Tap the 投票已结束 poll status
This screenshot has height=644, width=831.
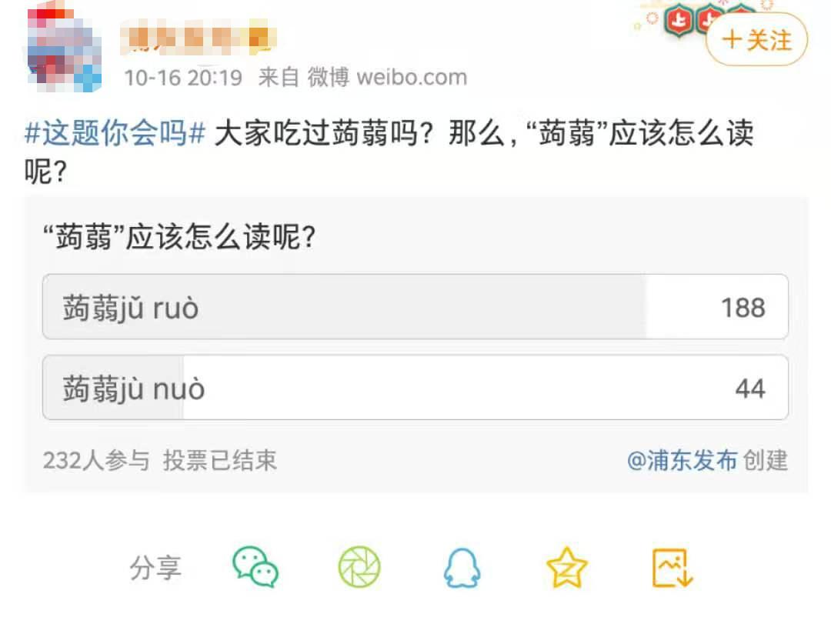click(x=219, y=461)
